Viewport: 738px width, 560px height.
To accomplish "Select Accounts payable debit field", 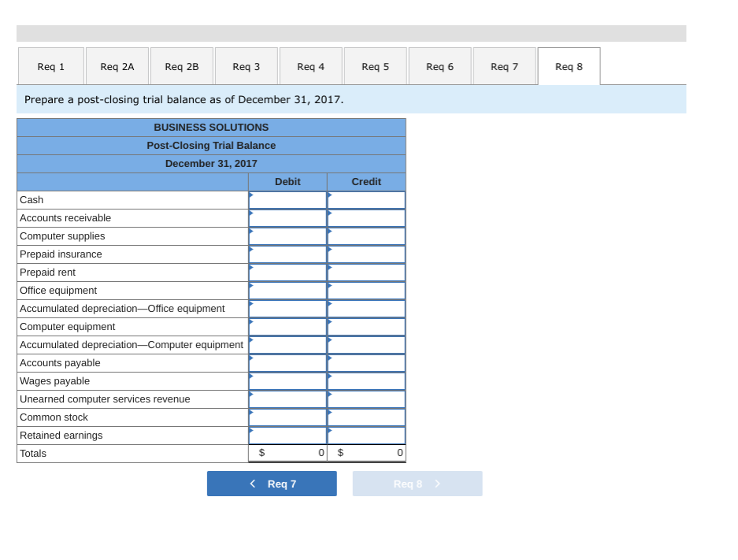I will click(x=287, y=363).
